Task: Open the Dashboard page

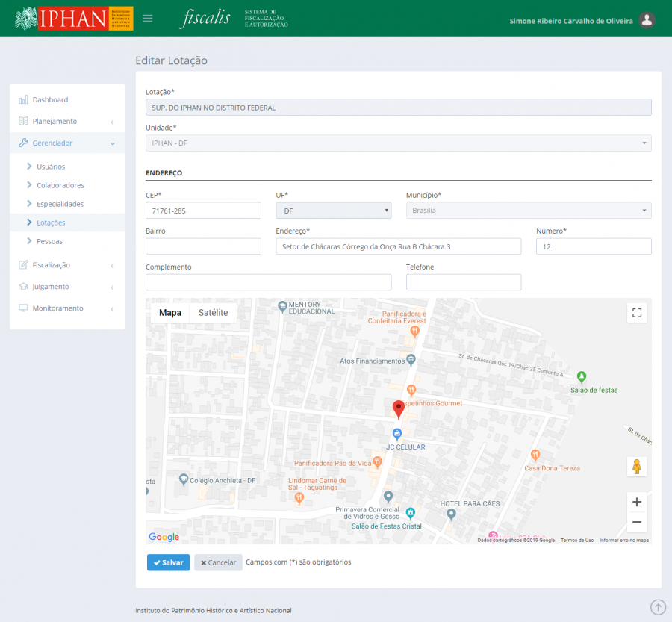Action: pyautogui.click(x=50, y=99)
